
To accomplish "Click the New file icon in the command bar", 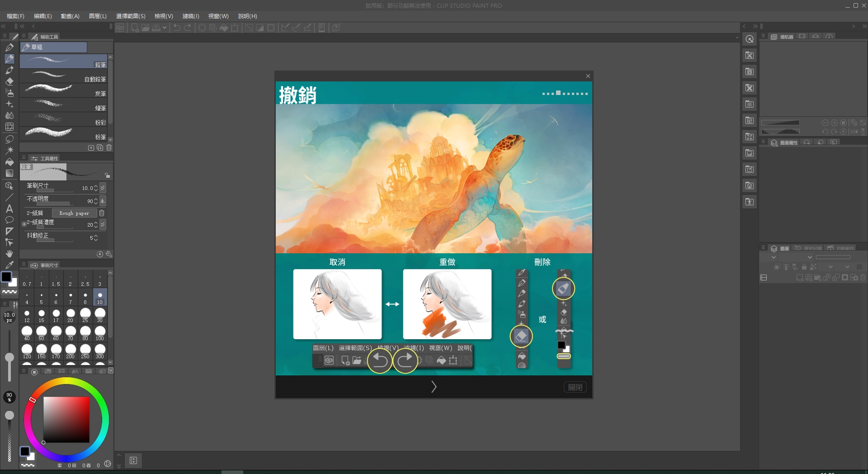I will (135, 28).
